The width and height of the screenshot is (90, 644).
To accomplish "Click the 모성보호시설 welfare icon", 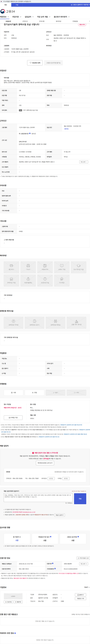I will coord(45,280).
